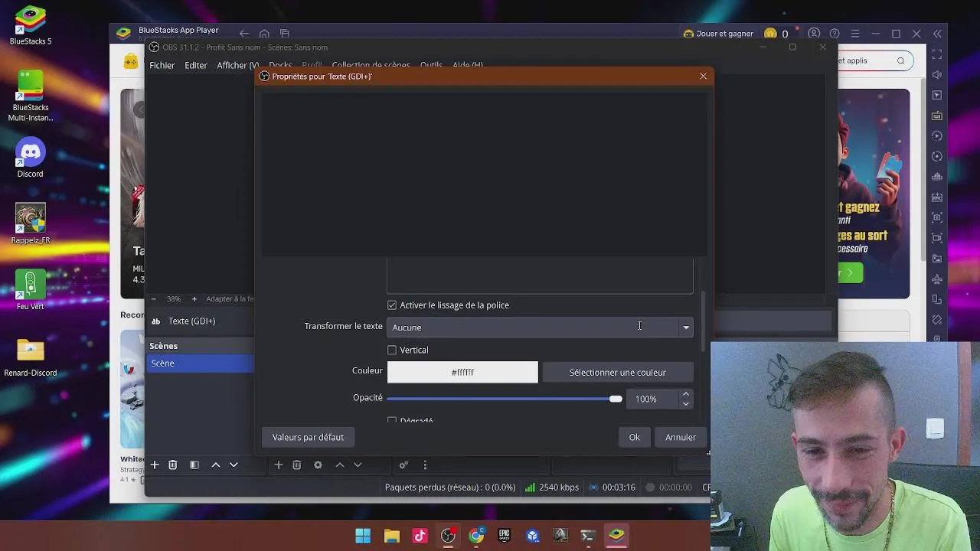Screen dimensions: 980x551
Task: Click 'Sélectionner une couleur' button
Action: (618, 372)
